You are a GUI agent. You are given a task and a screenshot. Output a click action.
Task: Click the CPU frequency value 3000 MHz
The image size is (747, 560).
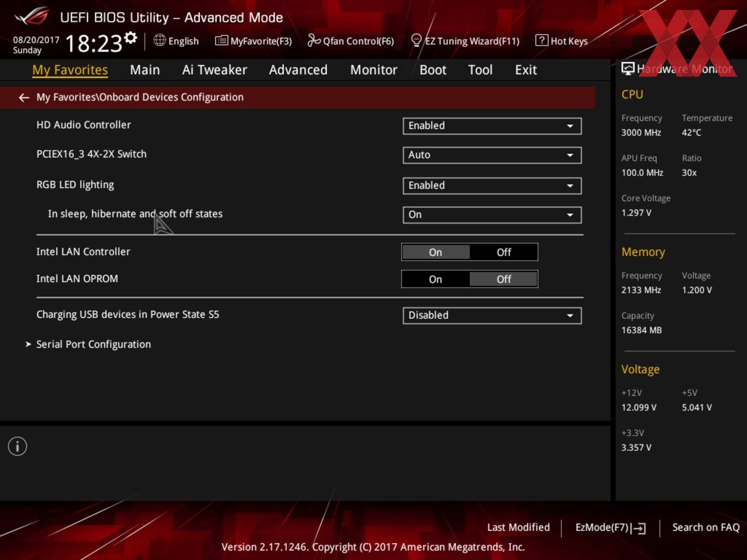(641, 132)
